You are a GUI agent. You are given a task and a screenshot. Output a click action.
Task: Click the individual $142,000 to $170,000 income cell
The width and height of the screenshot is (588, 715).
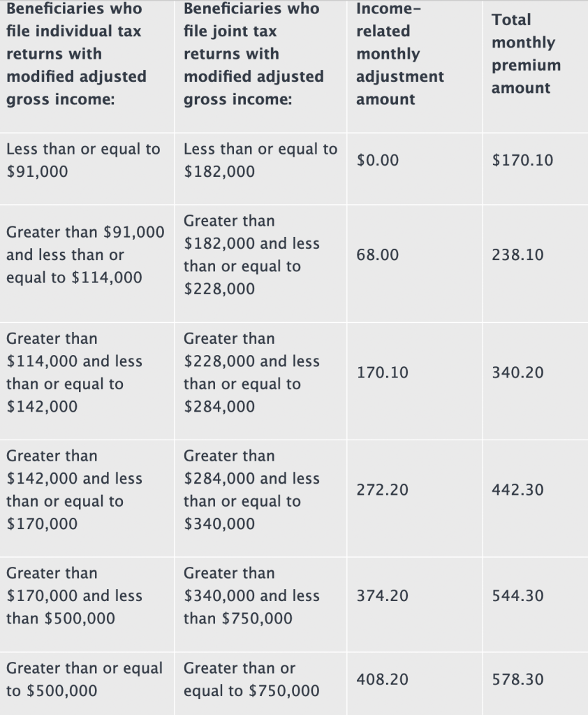coord(74,489)
